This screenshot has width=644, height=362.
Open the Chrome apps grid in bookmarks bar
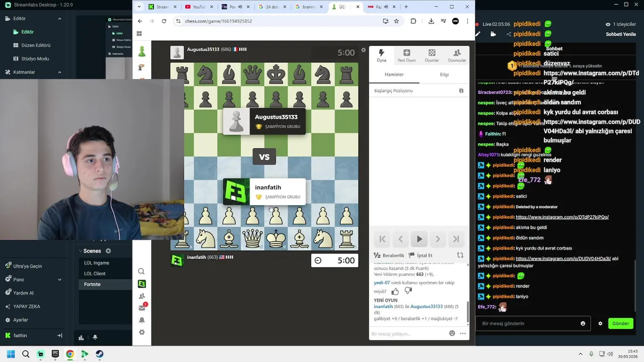click(x=139, y=34)
